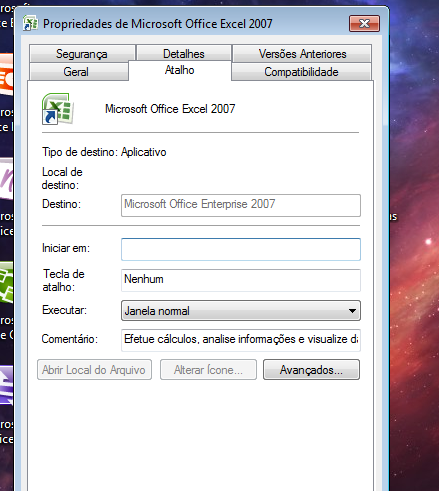
Task: Close the Propriedades dialog
Action: point(364,24)
